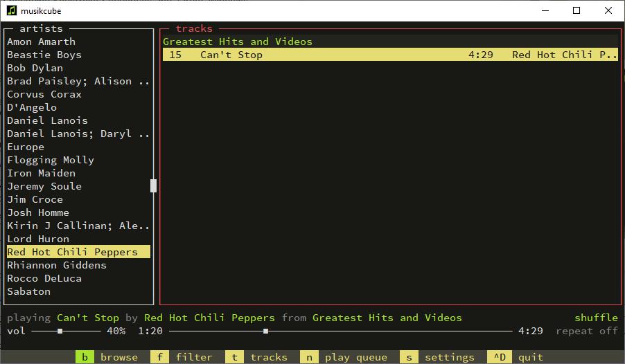Click quit ^D shortcut
The image size is (625, 364).
516,357
